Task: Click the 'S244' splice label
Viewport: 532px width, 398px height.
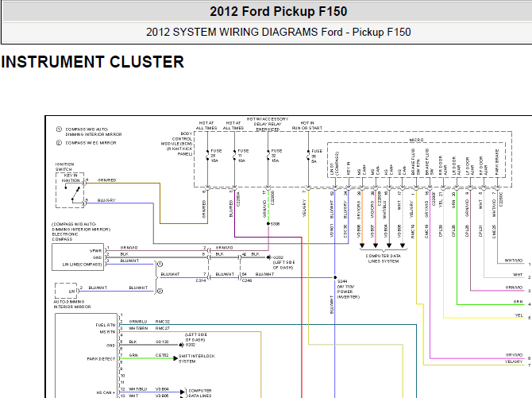Action: pos(342,281)
